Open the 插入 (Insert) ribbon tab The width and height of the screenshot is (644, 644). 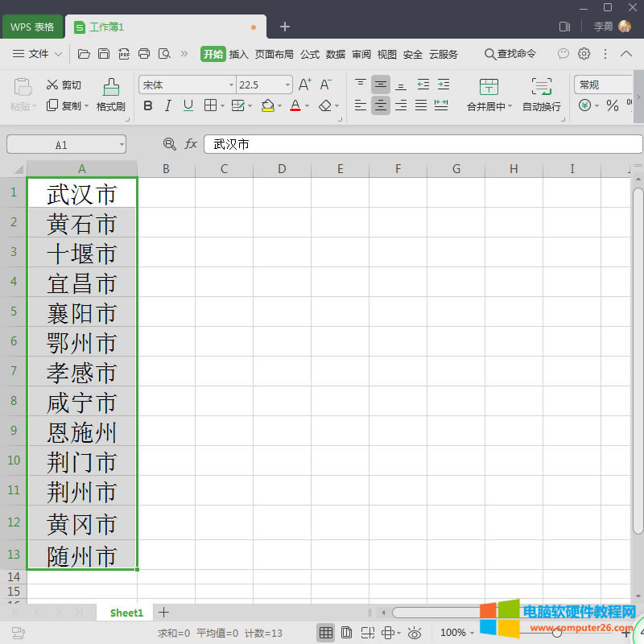[x=238, y=54]
